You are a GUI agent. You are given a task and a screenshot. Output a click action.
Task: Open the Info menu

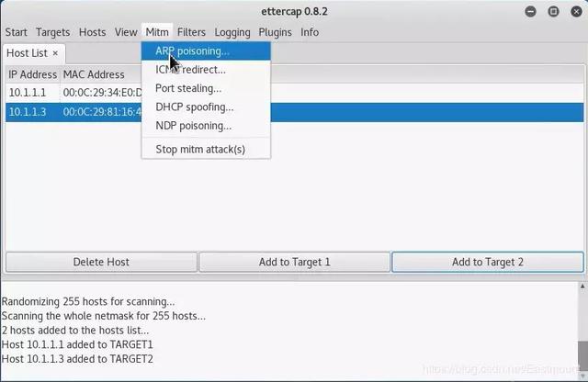pyautogui.click(x=310, y=32)
